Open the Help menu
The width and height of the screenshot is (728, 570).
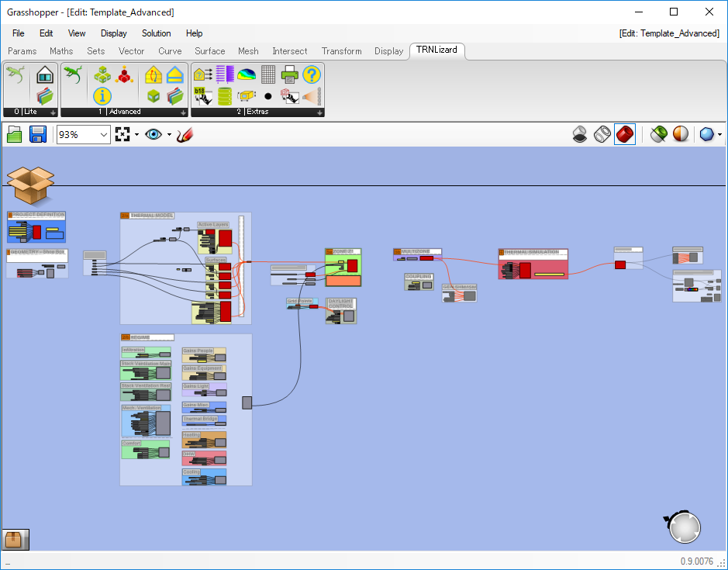pyautogui.click(x=194, y=33)
